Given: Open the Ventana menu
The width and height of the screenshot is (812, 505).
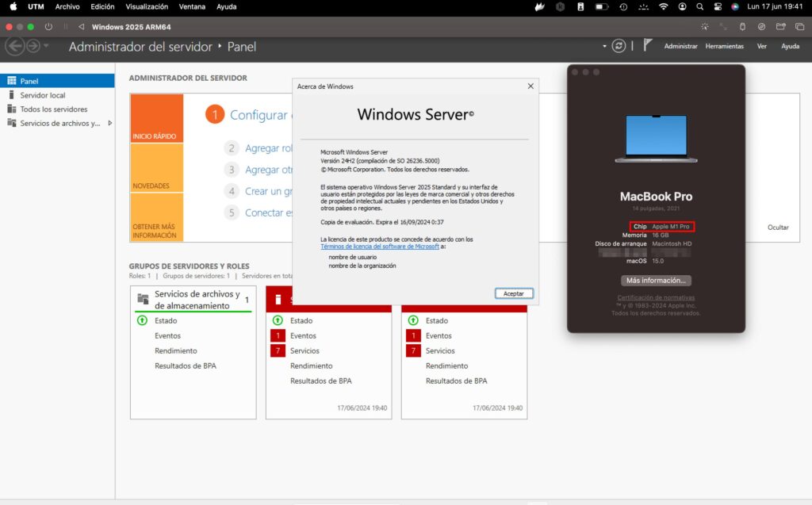Looking at the screenshot, I should 192,6.
